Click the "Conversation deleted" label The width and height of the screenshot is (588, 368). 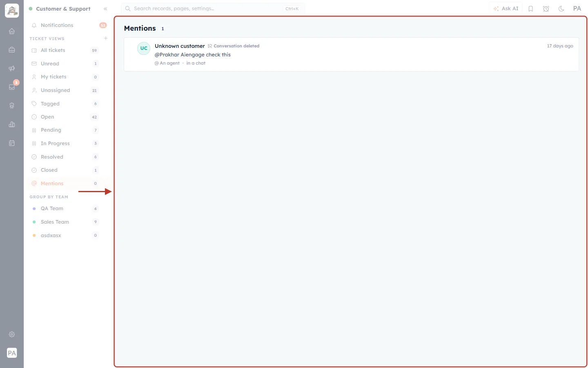click(236, 46)
